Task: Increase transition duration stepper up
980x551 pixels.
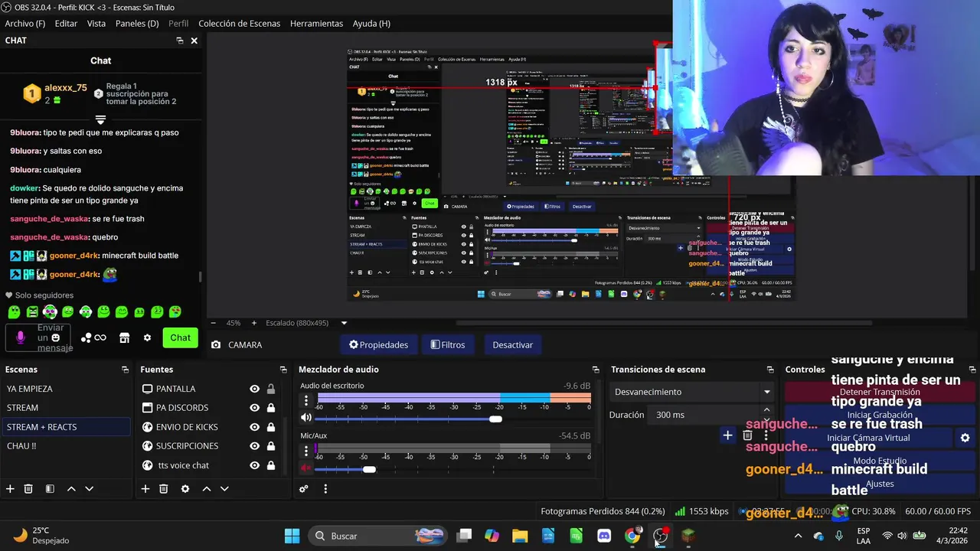Action: (x=766, y=410)
